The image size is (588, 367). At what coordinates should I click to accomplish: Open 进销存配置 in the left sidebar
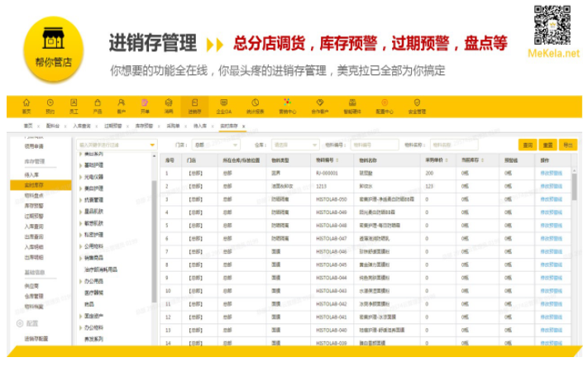(x=36, y=339)
